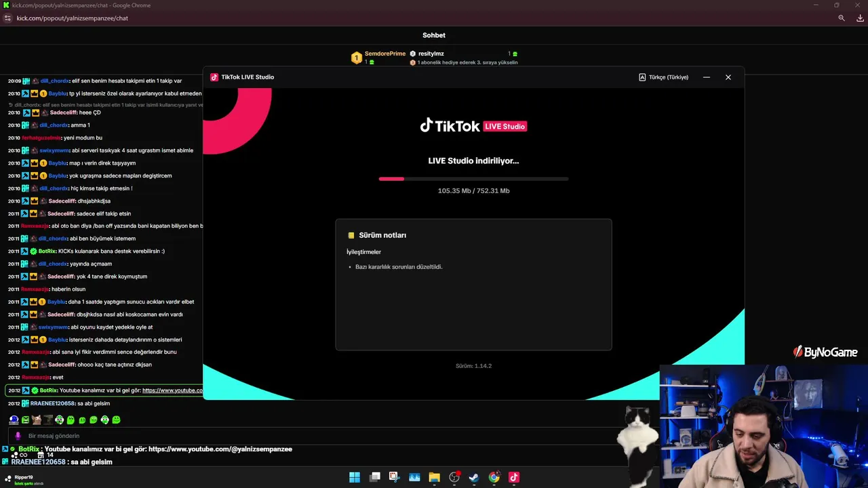Open the blue chart app on taskbar
Viewport: 868px width, 488px height.
pyautogui.click(x=414, y=477)
